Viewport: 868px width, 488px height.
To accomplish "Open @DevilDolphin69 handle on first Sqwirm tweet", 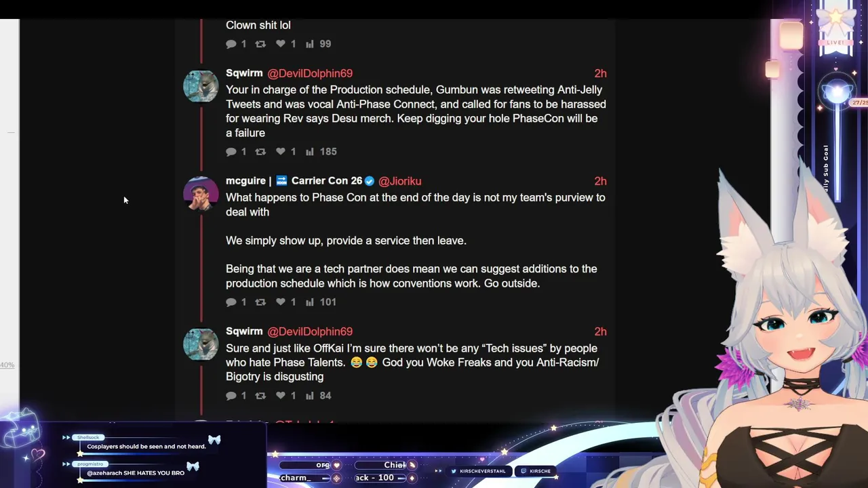I will pos(310,73).
